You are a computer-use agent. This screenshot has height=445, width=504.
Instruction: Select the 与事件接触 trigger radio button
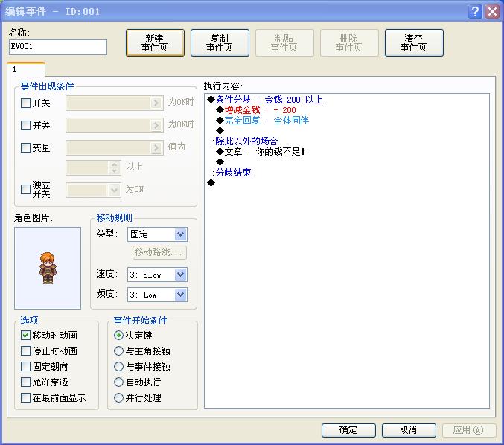118,367
